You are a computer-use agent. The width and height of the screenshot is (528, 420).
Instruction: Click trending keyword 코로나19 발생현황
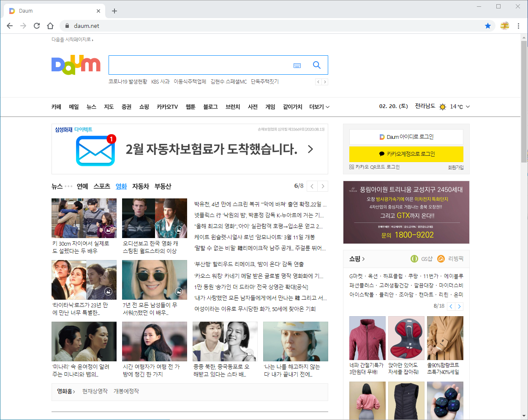[128, 82]
